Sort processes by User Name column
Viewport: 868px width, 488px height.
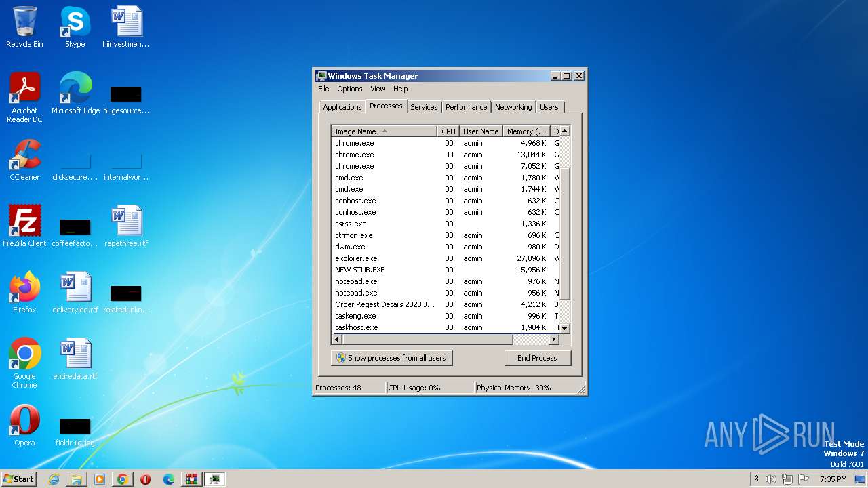(481, 131)
